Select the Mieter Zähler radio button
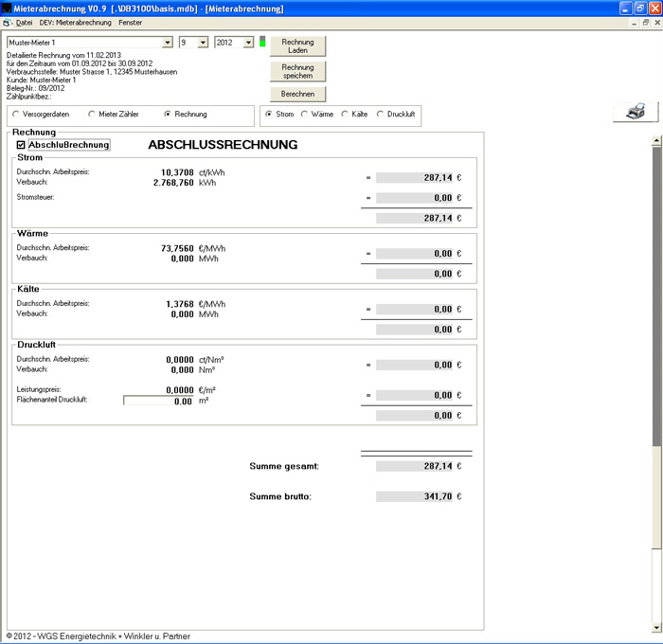The width and height of the screenshot is (663, 644). pos(92,115)
